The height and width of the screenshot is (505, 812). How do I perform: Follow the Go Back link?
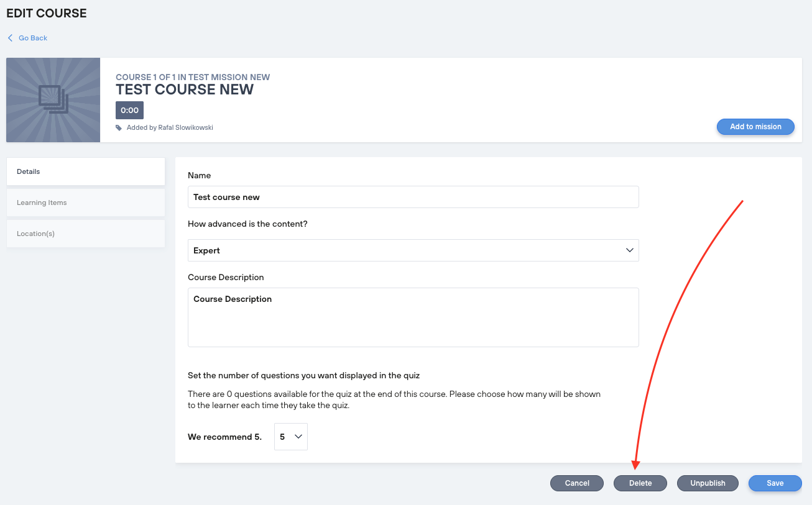[x=33, y=38]
